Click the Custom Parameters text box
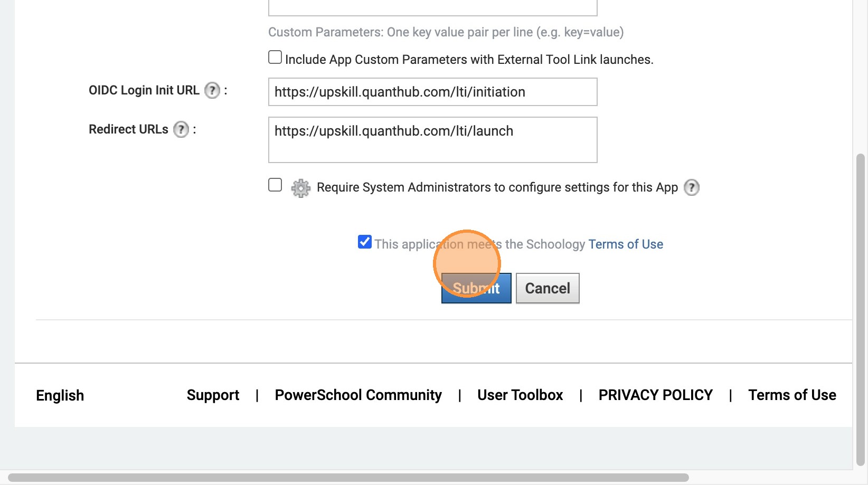 432,7
